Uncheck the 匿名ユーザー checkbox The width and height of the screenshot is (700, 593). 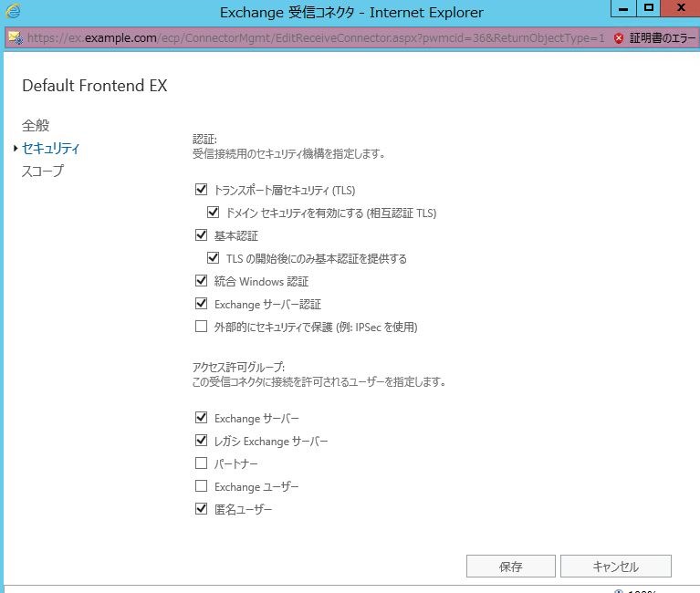pos(202,508)
